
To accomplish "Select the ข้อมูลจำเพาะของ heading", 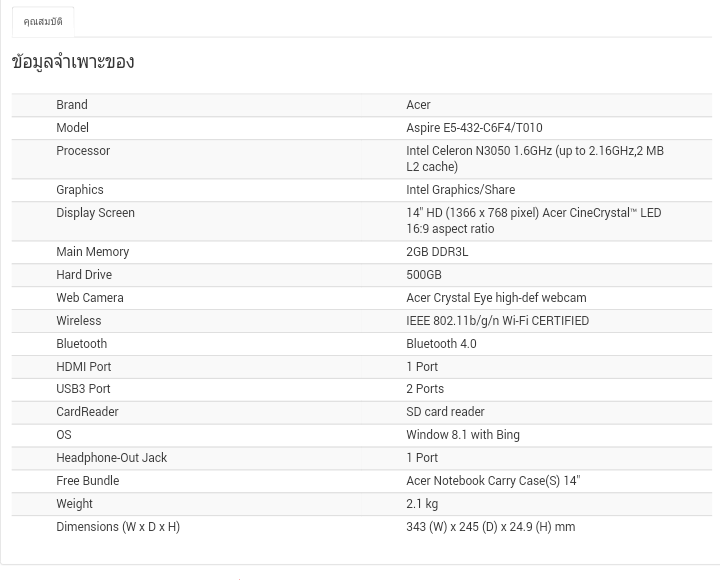I will point(73,62).
